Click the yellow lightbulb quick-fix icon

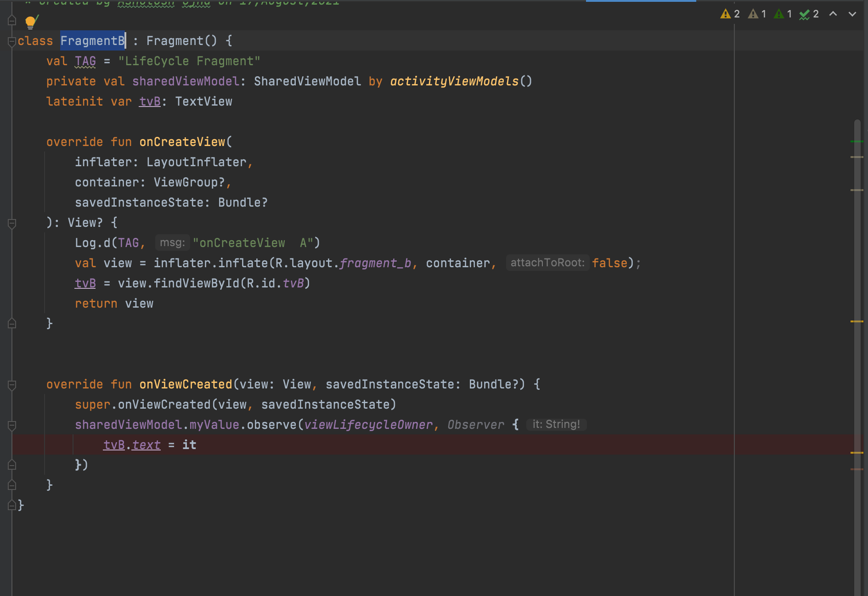pyautogui.click(x=31, y=22)
